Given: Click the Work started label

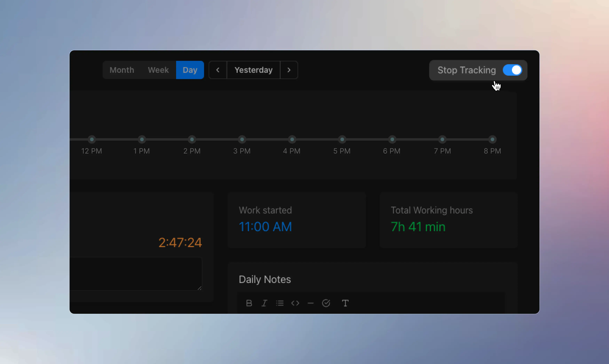Looking at the screenshot, I should coord(265,210).
